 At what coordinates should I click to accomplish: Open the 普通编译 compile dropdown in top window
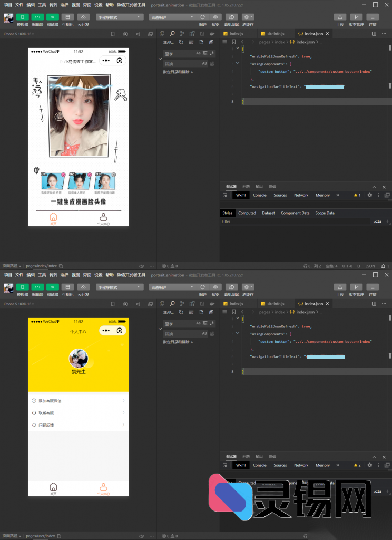tap(172, 17)
